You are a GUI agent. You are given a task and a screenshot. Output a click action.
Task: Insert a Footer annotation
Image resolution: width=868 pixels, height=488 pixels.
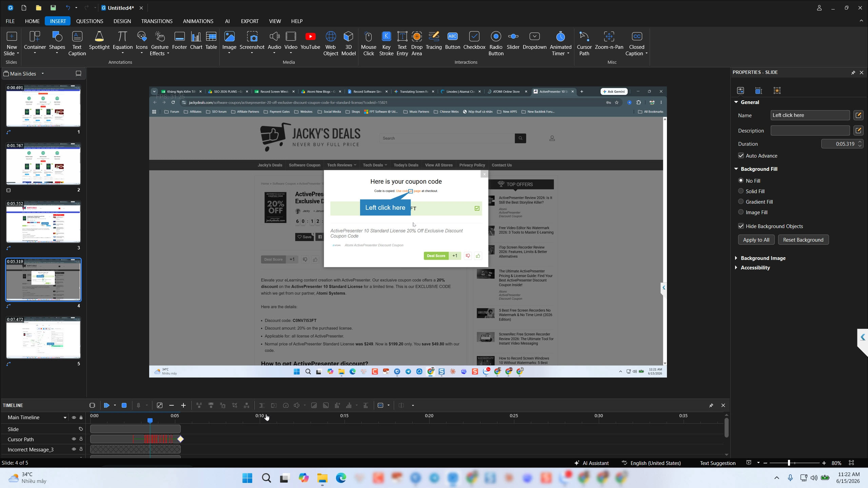click(179, 41)
